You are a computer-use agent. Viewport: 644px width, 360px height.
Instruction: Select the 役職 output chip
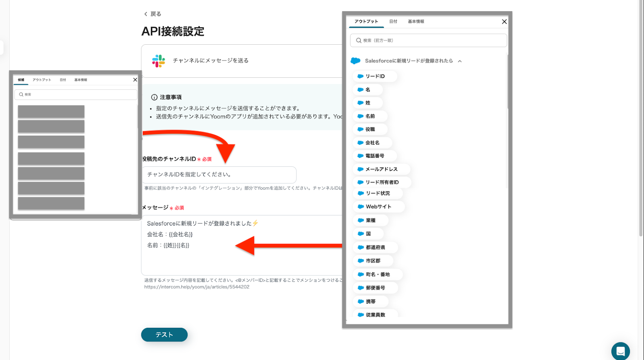[x=370, y=129]
